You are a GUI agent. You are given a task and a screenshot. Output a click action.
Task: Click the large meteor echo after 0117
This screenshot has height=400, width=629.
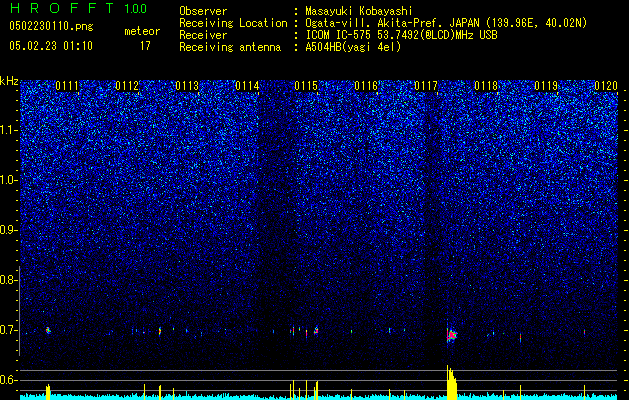pos(451,335)
